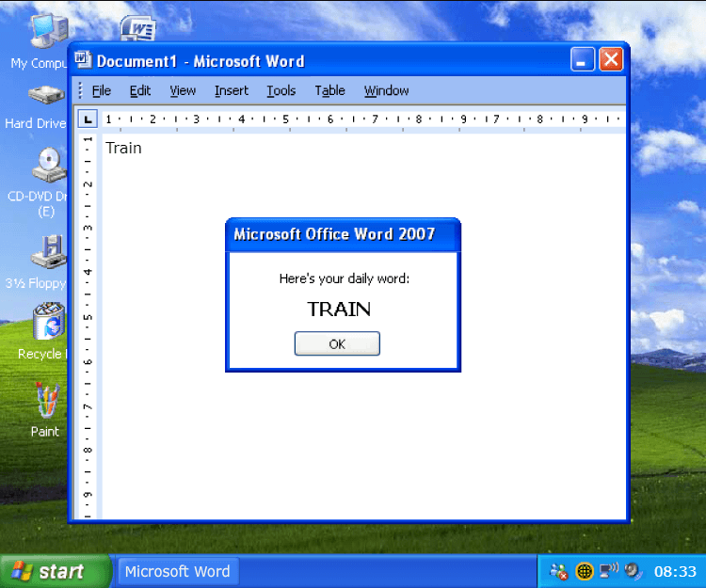Click the 'Here's your daily word:' text
This screenshot has width=706, height=588.
coord(345,278)
